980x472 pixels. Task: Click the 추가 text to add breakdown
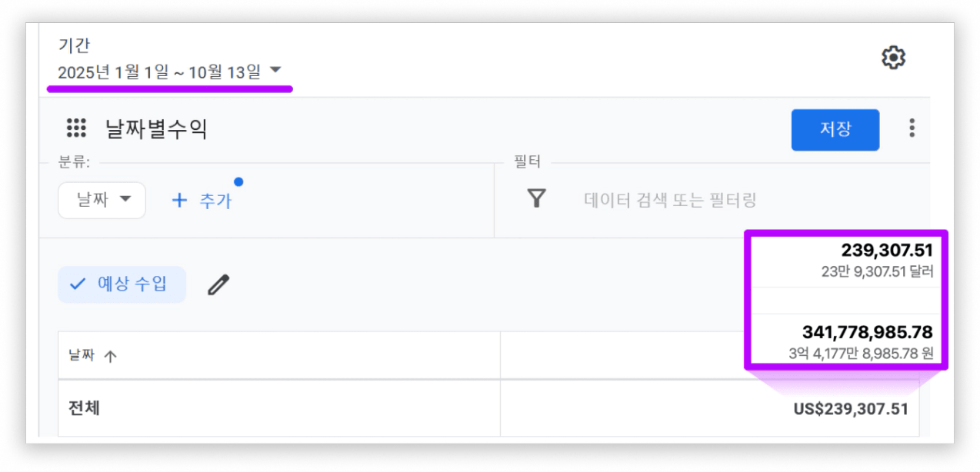click(x=215, y=201)
